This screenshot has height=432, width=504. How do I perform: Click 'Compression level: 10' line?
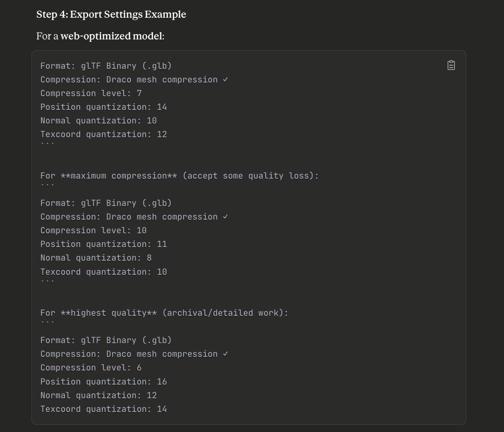click(x=93, y=230)
